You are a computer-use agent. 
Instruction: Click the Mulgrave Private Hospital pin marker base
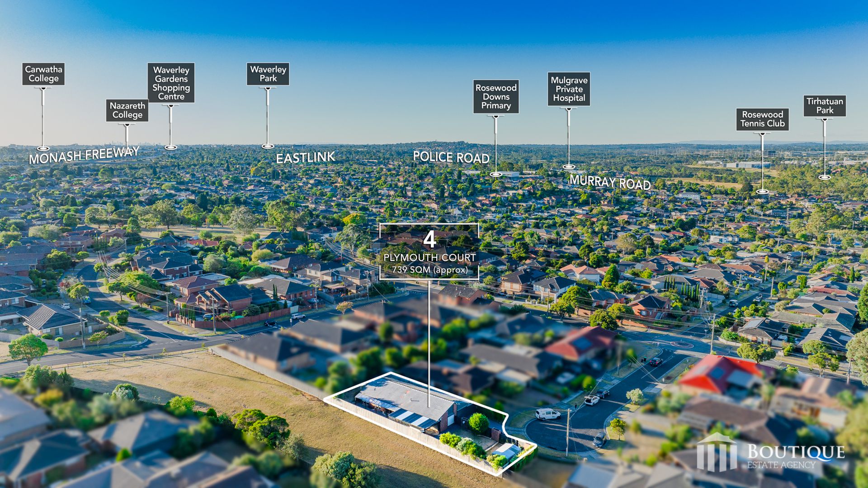[x=568, y=167]
